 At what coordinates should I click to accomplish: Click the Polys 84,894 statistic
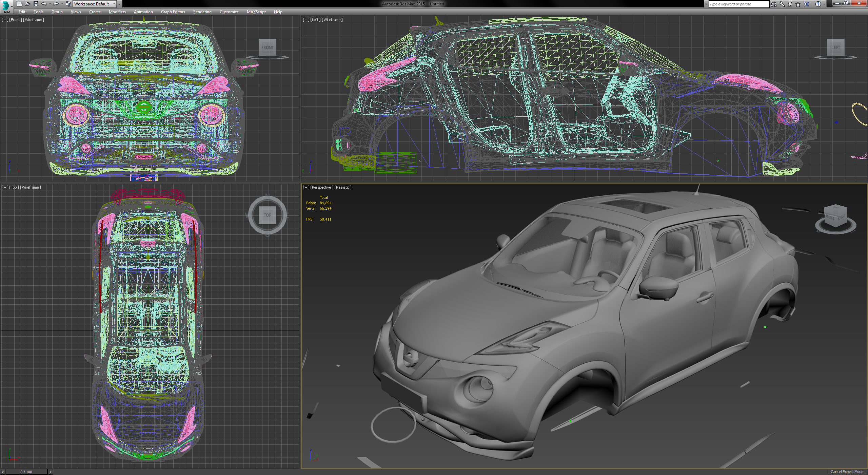[319, 203]
